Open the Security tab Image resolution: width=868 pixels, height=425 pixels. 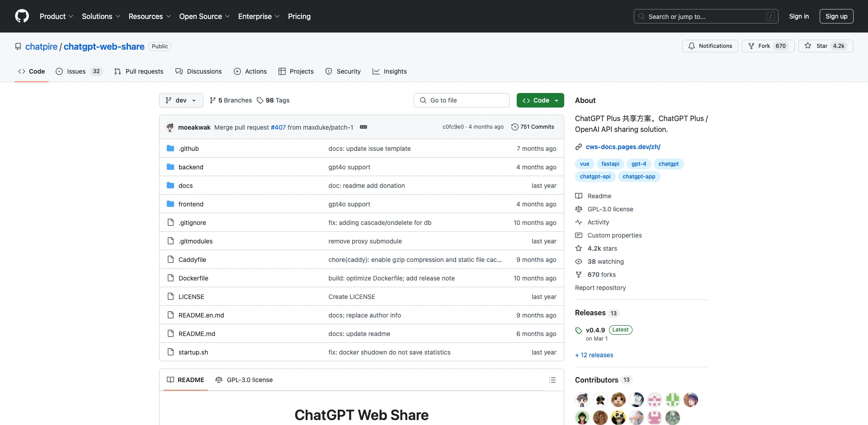pos(343,71)
